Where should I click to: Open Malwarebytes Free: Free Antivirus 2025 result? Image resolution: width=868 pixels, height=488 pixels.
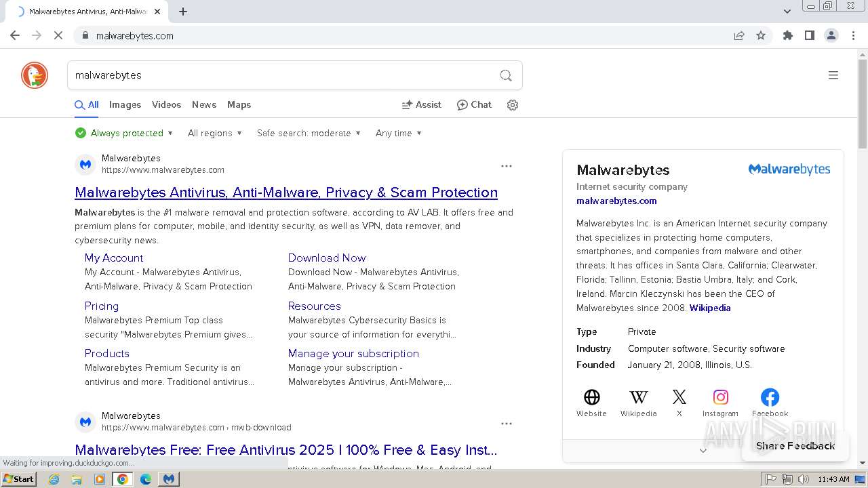(x=286, y=450)
